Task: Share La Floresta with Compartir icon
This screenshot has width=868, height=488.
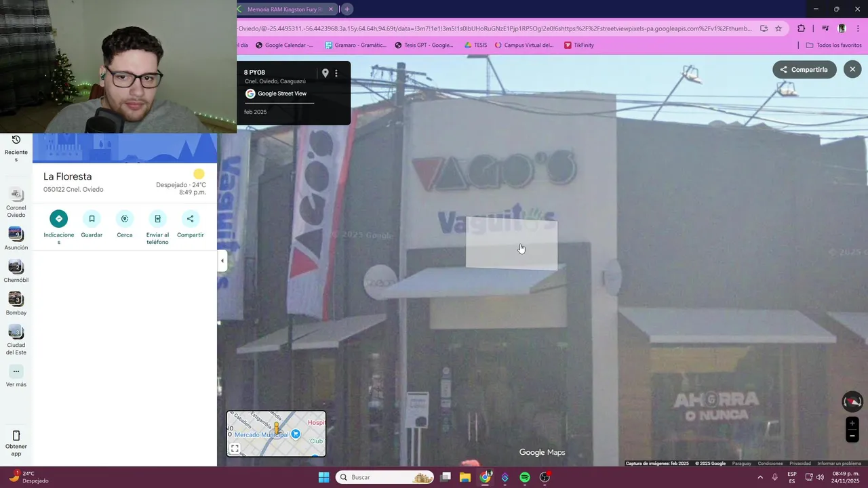Action: 190,219
